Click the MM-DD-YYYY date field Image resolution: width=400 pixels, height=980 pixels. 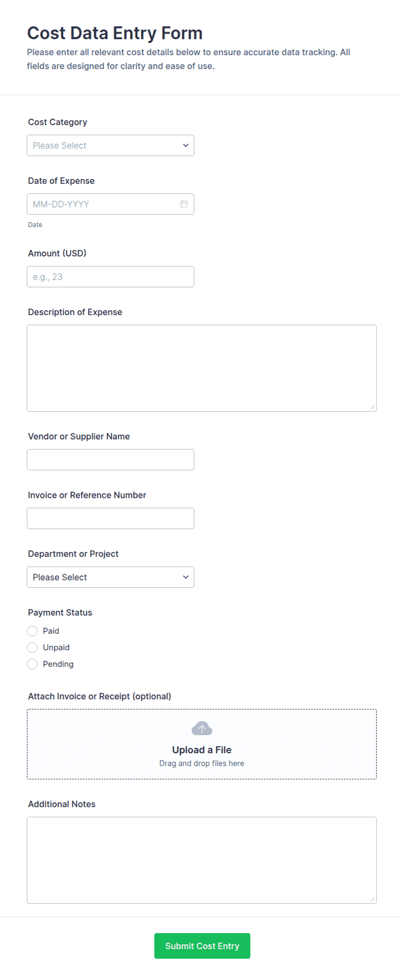point(111,204)
